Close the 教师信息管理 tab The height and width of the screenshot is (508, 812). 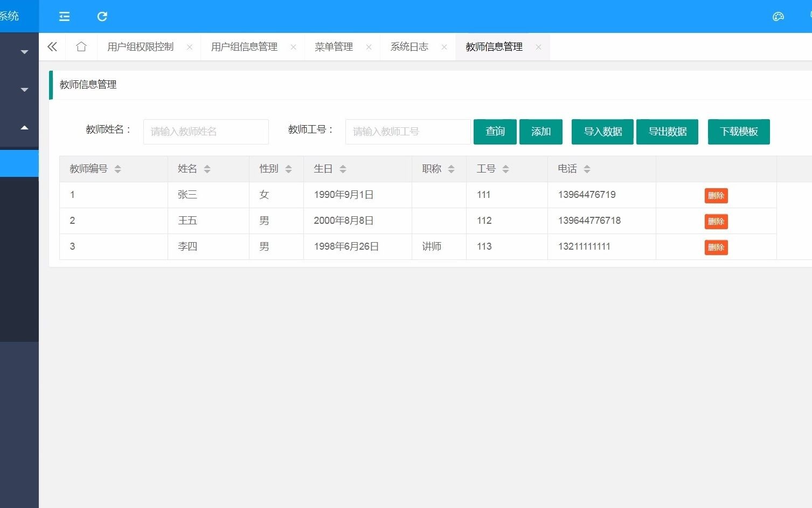coord(538,47)
